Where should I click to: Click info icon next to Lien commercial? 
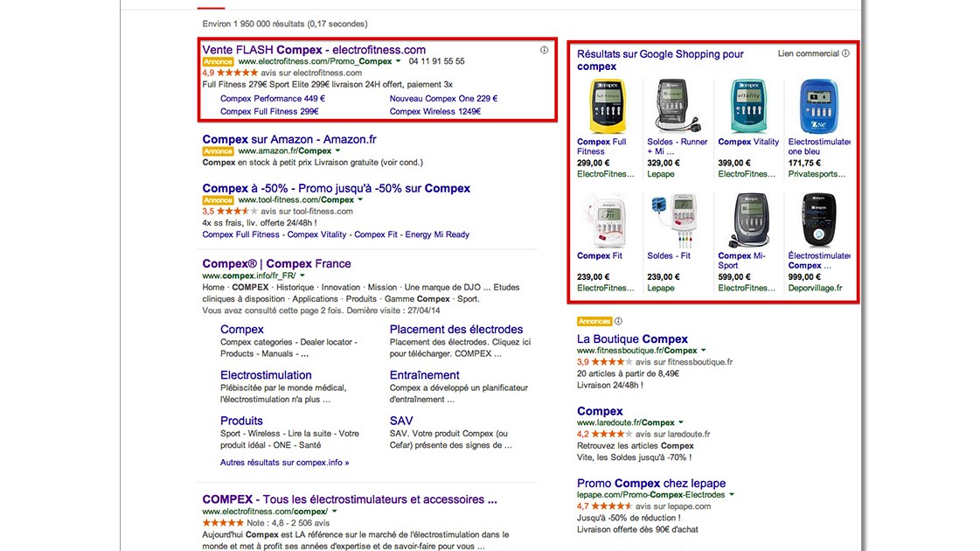coord(845,53)
